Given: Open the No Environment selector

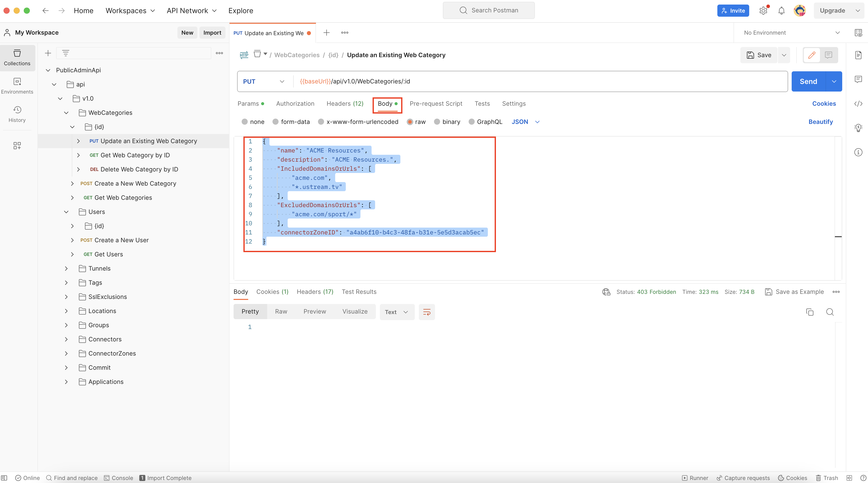Looking at the screenshot, I should [791, 33].
